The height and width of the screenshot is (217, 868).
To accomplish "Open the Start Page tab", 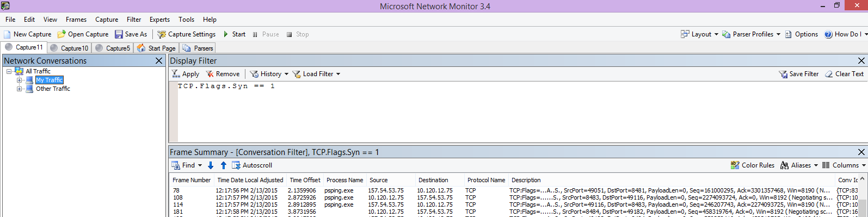I will click(157, 48).
